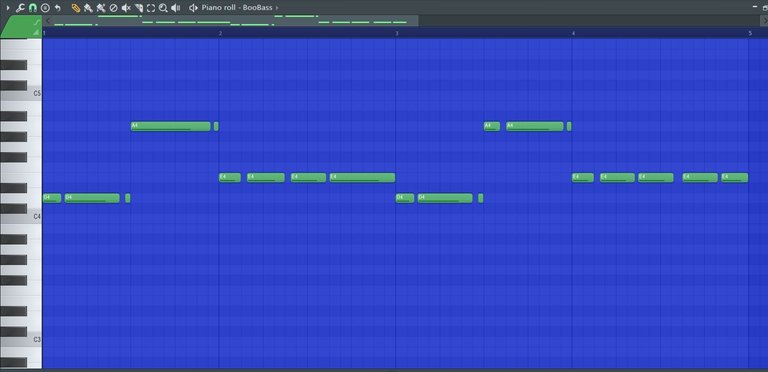Screen dimensions: 768x372
Task: Select the Slice tool
Action: click(x=139, y=8)
